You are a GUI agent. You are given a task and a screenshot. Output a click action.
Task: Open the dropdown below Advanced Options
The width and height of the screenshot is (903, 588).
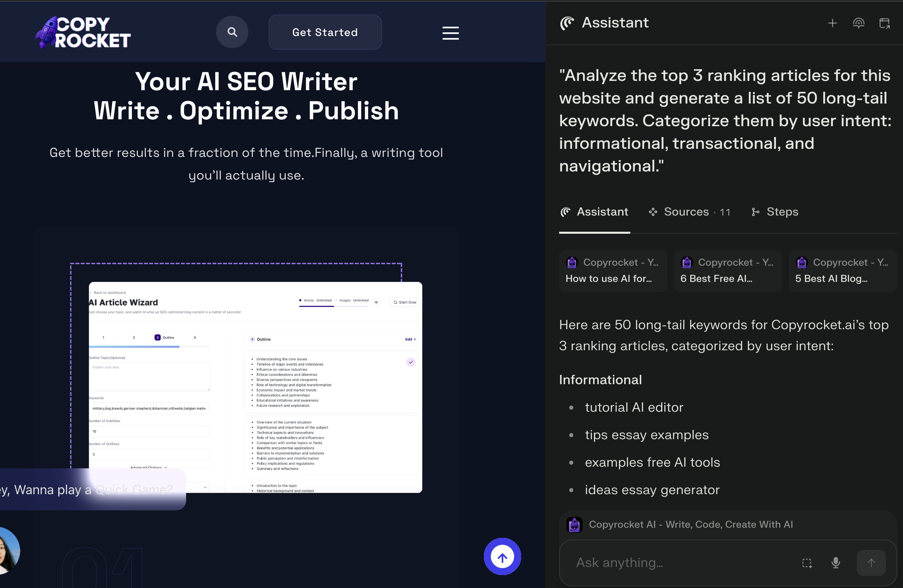pos(204,487)
